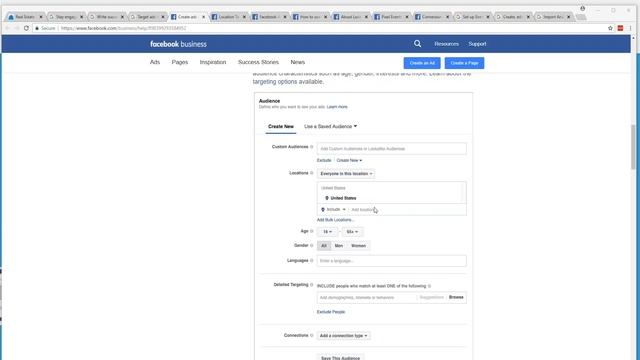
Task: Open the Resources link in header
Action: click(447, 44)
